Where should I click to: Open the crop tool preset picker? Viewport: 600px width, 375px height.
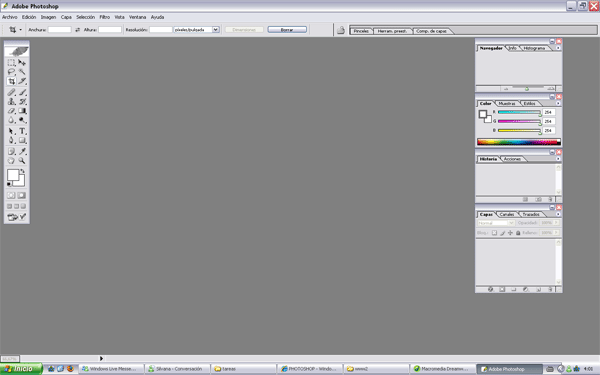[x=15, y=30]
